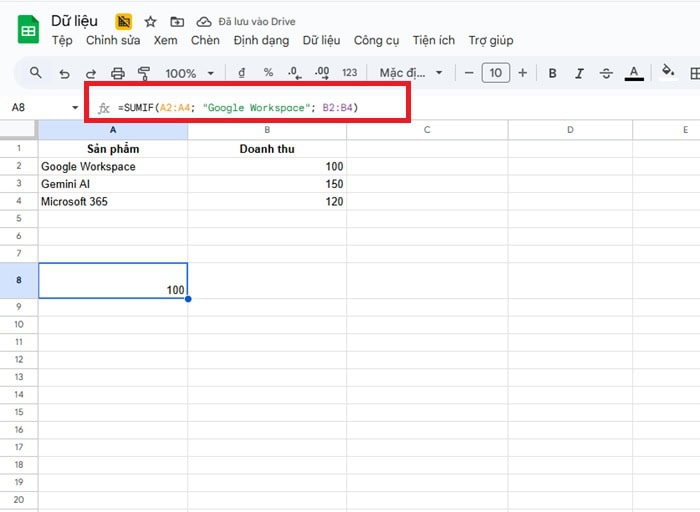Image resolution: width=700 pixels, height=512 pixels.
Task: Select column A header
Action: coord(113,130)
